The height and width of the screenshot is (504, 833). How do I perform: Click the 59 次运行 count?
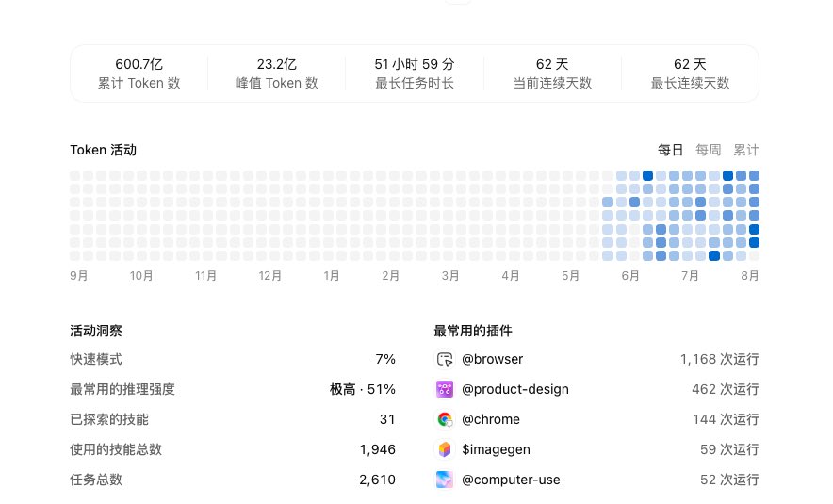pos(729,449)
